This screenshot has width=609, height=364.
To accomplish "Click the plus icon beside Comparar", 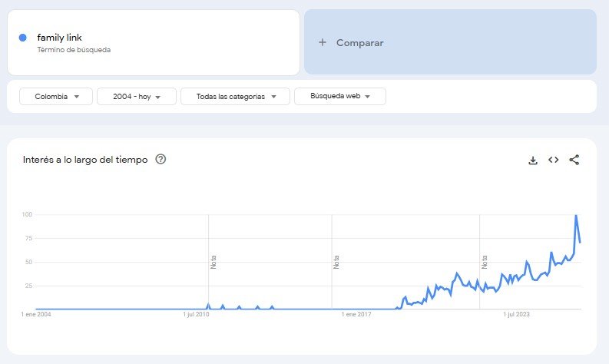I will (x=323, y=43).
